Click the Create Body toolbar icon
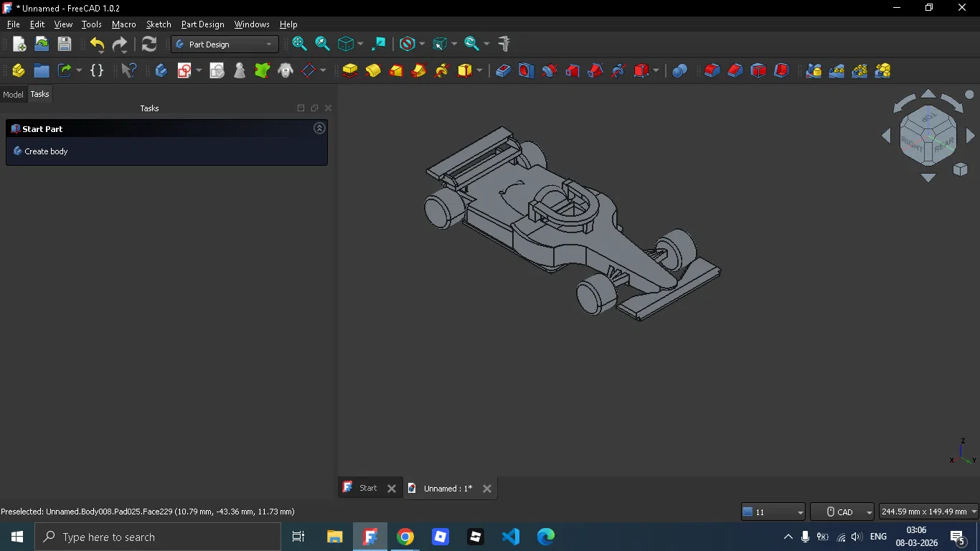980x551 pixels. point(161,70)
